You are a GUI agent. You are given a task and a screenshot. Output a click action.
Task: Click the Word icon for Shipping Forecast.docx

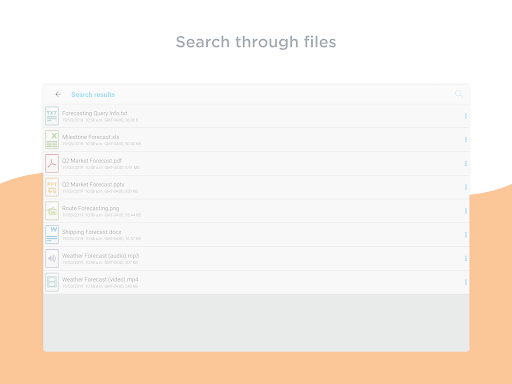coord(52,234)
